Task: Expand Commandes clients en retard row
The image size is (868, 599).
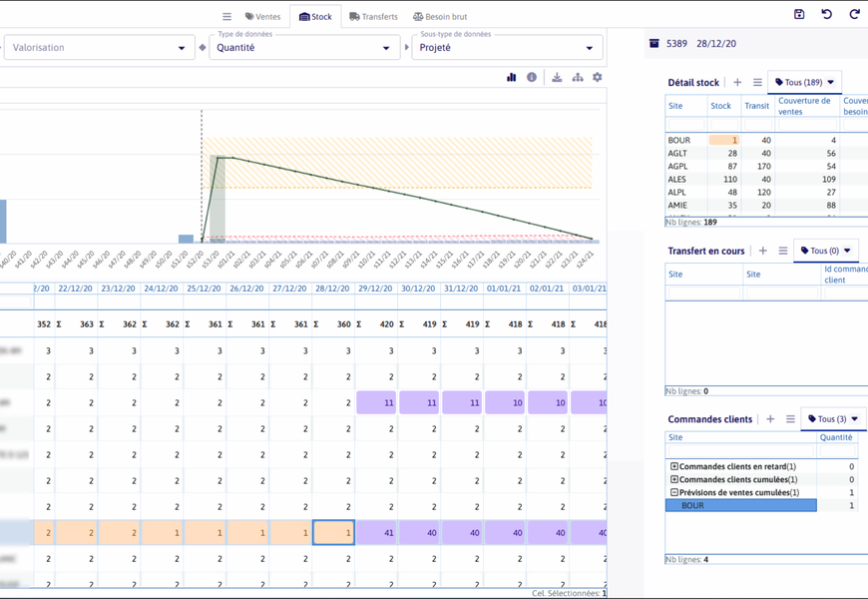Action: 675,465
